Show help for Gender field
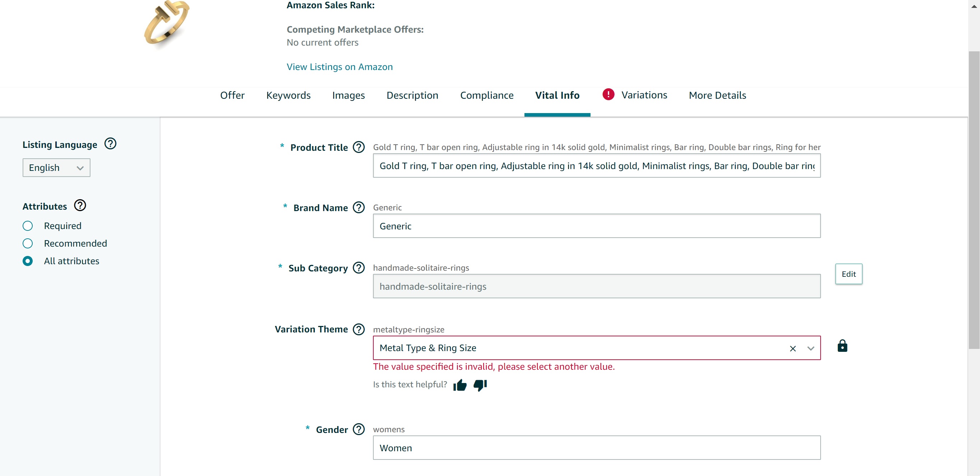Screen dimensions: 980x476 (x=359, y=429)
